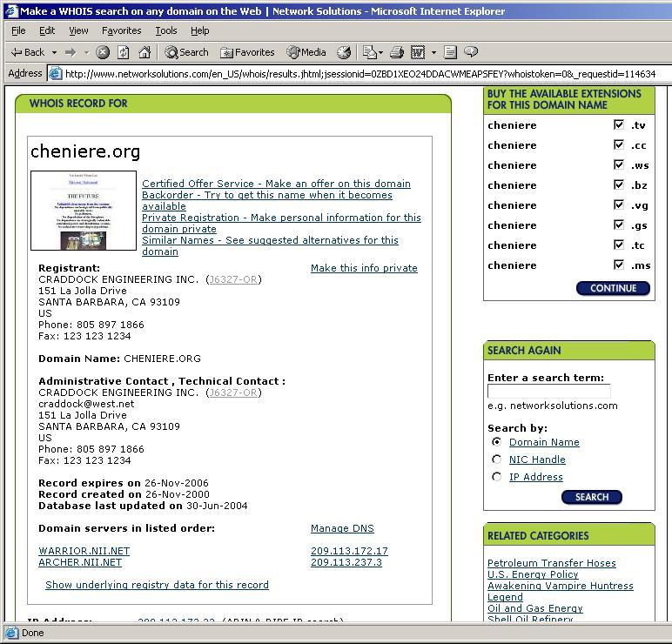The height and width of the screenshot is (644, 672).
Task: Uncheck the cheniere .vg extension checkbox
Action: 618,205
